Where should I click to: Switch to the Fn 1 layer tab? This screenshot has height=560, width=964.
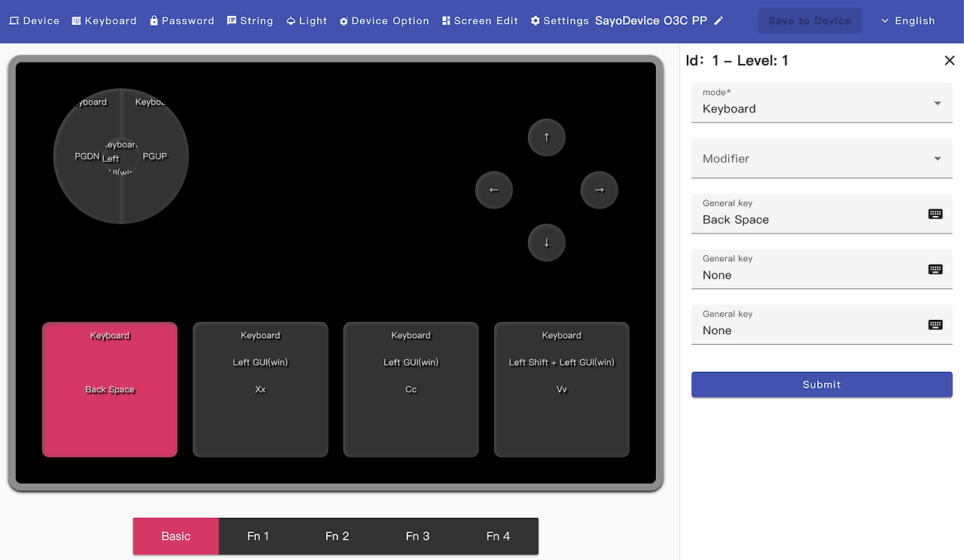(x=258, y=537)
